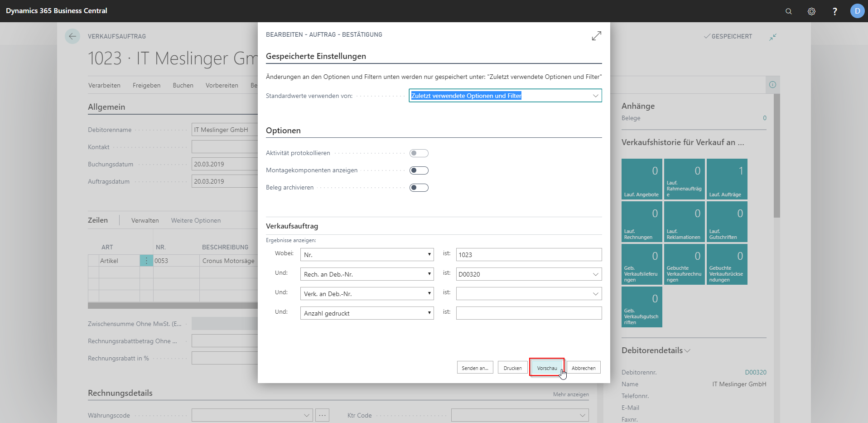Viewport: 868px width, 423px height.
Task: Open the Währungscode dropdown
Action: coord(306,415)
